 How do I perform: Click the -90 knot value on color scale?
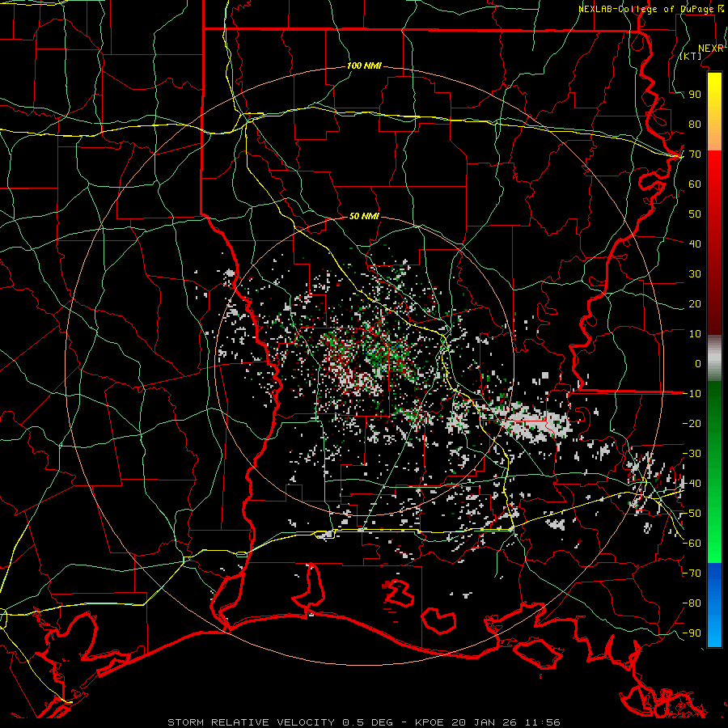pos(692,633)
